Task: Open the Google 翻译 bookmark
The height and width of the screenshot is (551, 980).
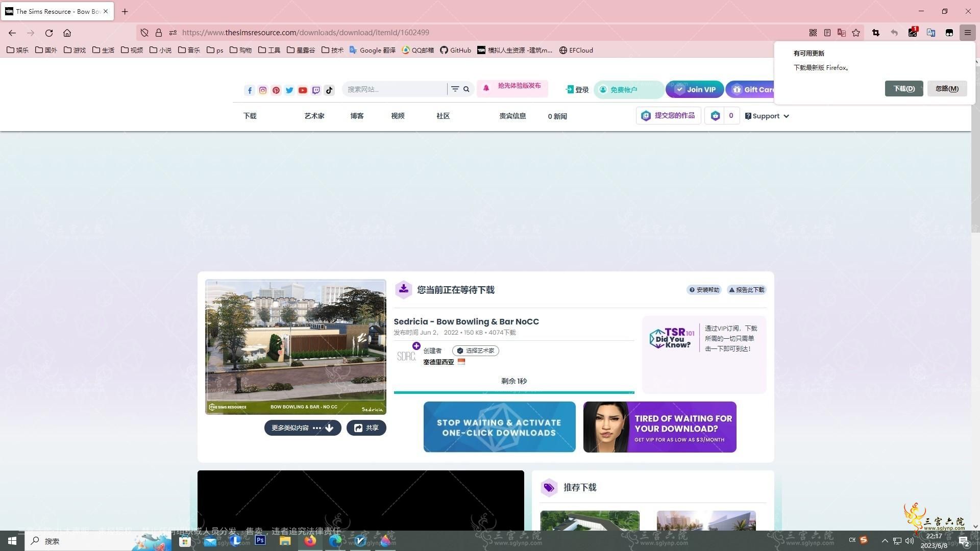Action: click(373, 50)
